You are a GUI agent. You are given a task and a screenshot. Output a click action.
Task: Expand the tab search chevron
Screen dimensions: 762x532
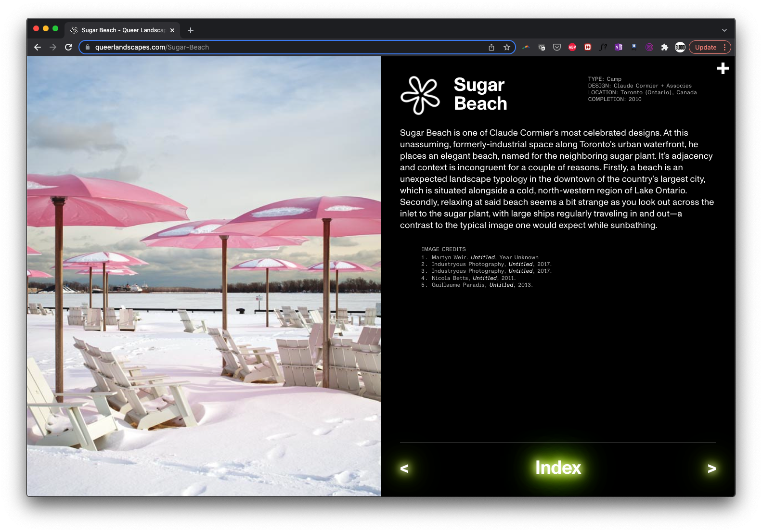click(x=724, y=30)
